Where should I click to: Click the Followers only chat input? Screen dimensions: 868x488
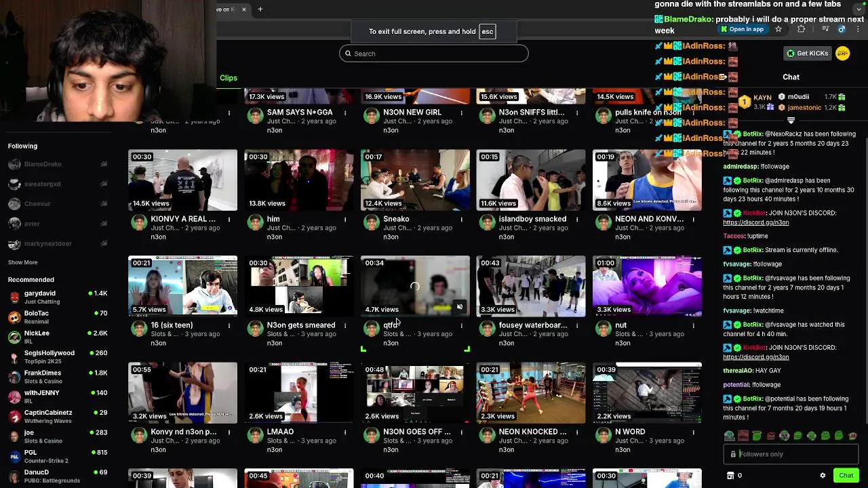coord(791,455)
